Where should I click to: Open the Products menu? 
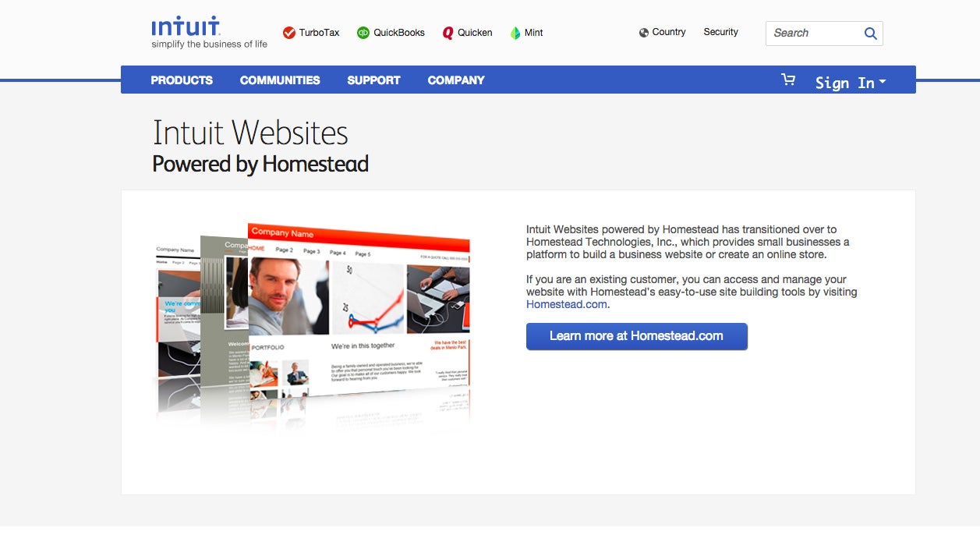tap(182, 80)
